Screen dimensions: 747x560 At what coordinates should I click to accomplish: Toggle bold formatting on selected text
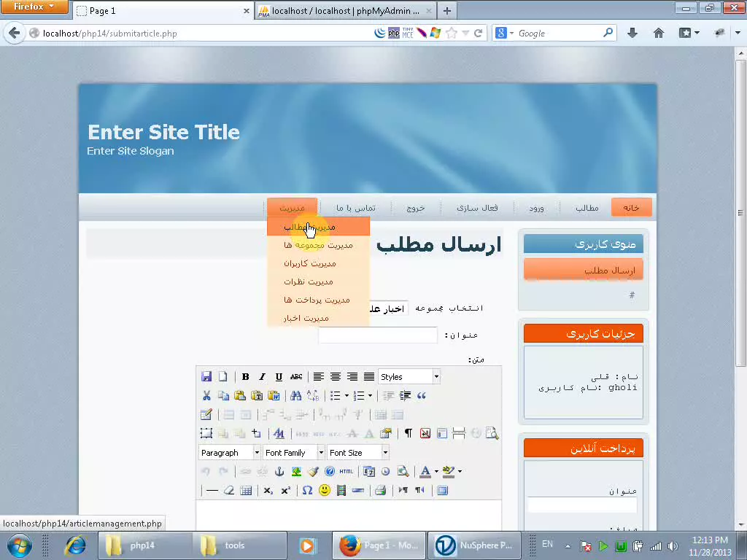(x=245, y=376)
